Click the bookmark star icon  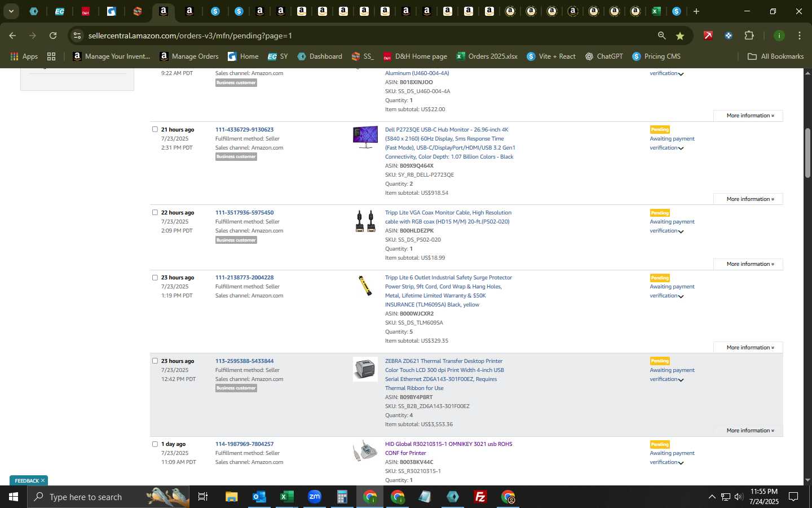680,36
